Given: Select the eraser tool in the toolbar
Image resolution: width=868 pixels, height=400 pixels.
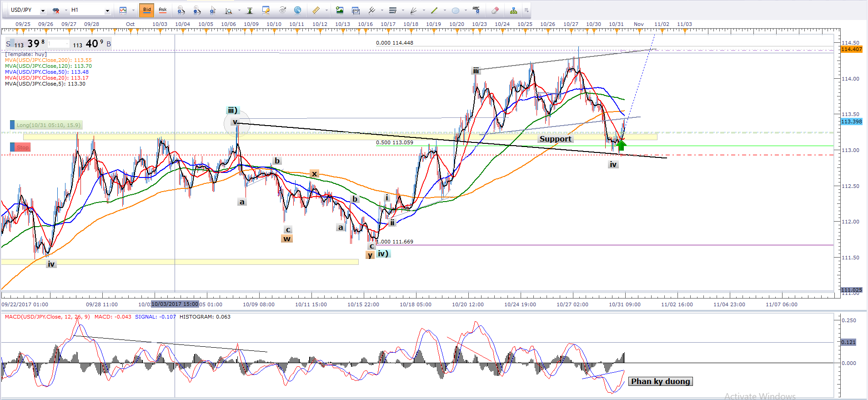Looking at the screenshot, I should tap(495, 10).
